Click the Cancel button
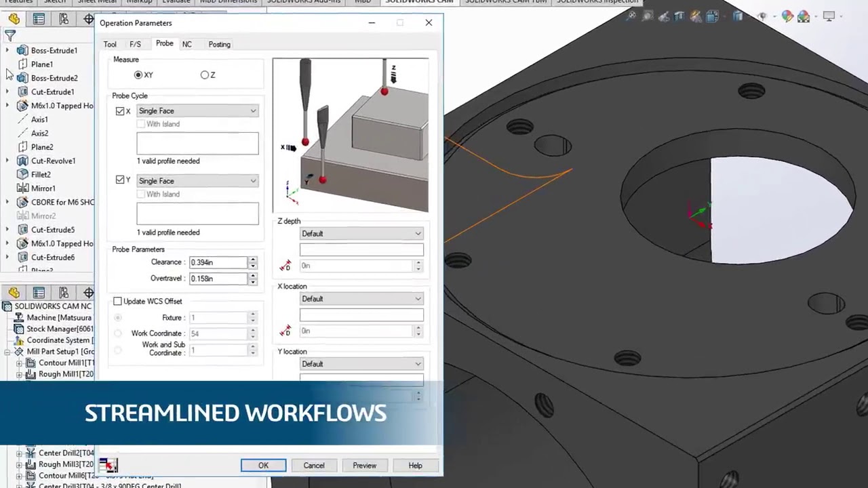The height and width of the screenshot is (488, 868). click(x=314, y=466)
